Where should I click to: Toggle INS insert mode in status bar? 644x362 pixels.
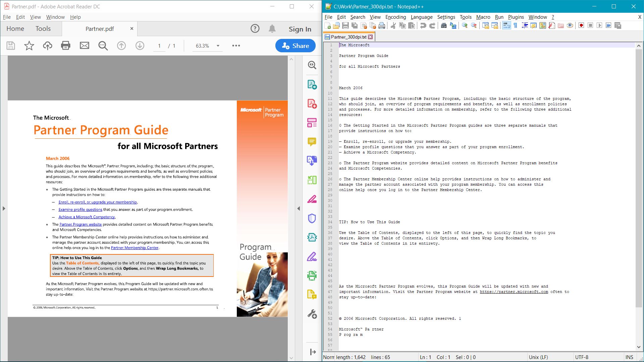pos(630,357)
